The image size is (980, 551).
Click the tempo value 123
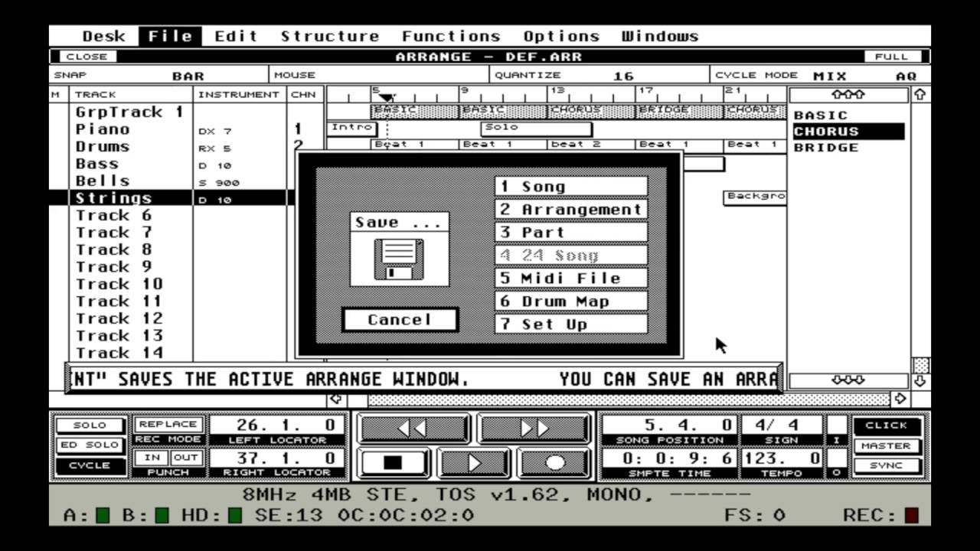tap(782, 458)
